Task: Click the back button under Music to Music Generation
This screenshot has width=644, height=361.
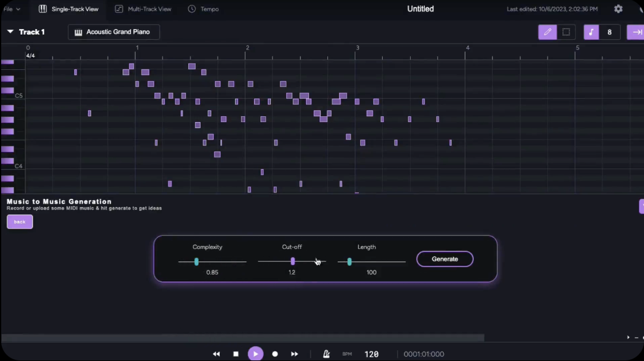Action: (x=19, y=222)
